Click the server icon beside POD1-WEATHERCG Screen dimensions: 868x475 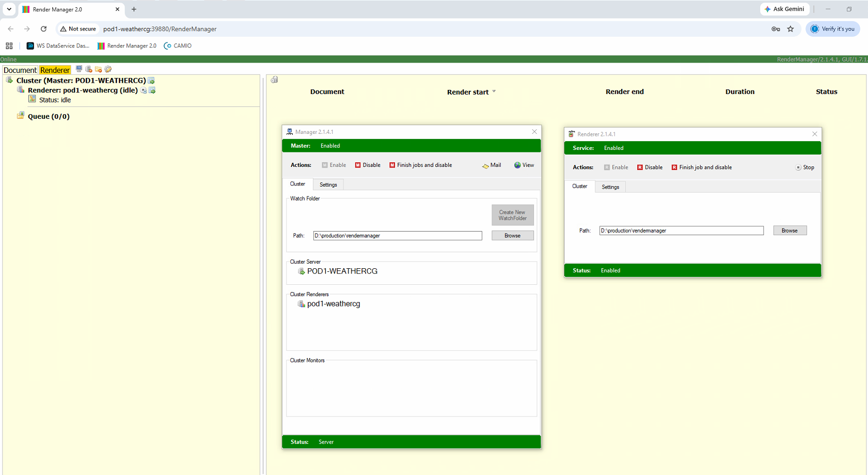301,271
